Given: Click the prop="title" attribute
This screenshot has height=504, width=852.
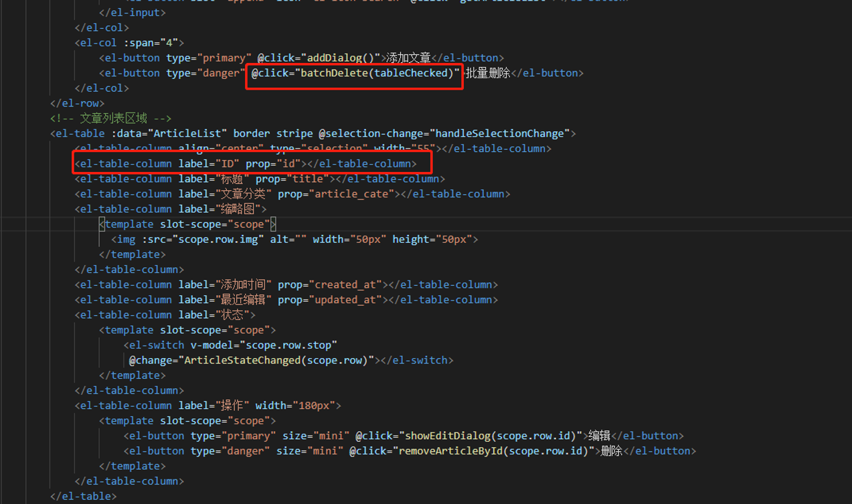Looking at the screenshot, I should [x=293, y=179].
